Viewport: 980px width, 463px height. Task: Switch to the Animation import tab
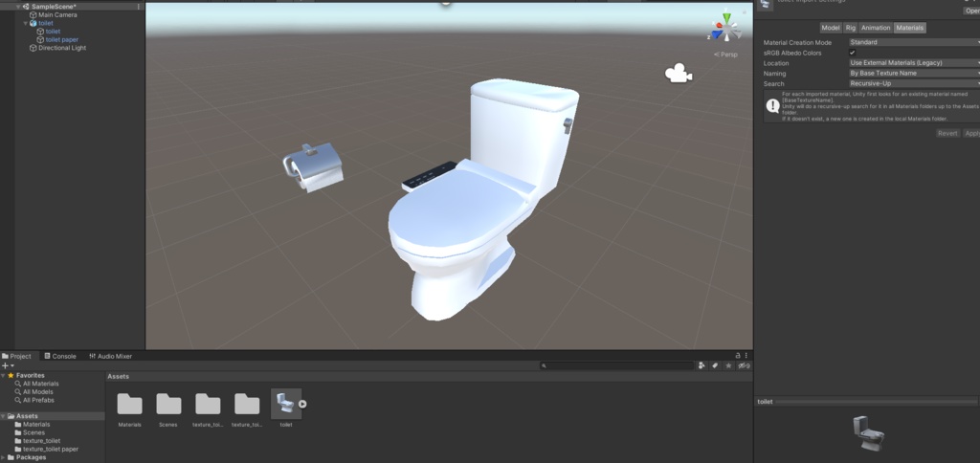[876, 28]
